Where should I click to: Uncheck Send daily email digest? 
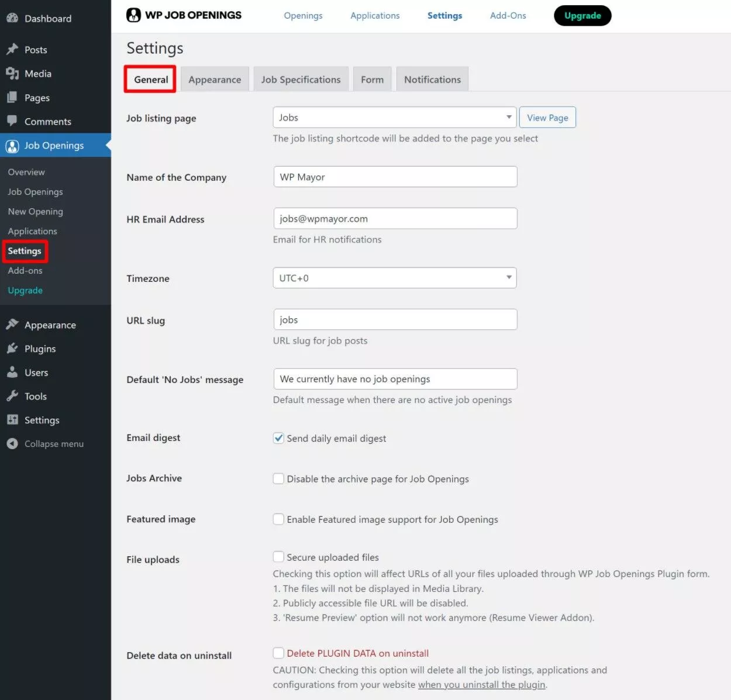pyautogui.click(x=278, y=438)
